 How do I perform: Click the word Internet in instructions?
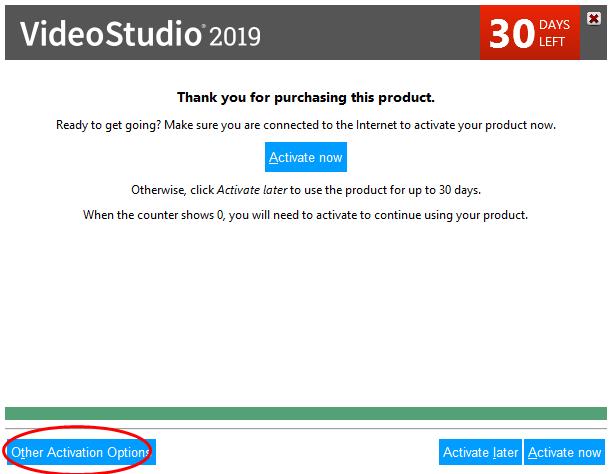(x=376, y=125)
